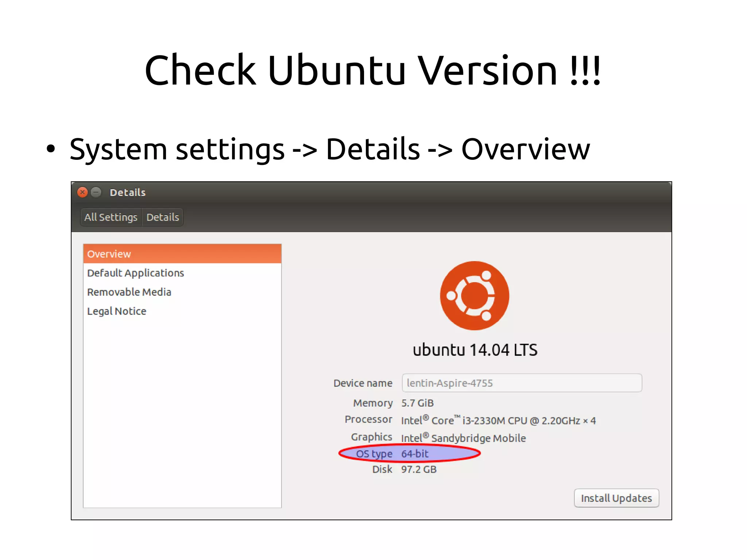Click the Details window title text

pyautogui.click(x=128, y=192)
